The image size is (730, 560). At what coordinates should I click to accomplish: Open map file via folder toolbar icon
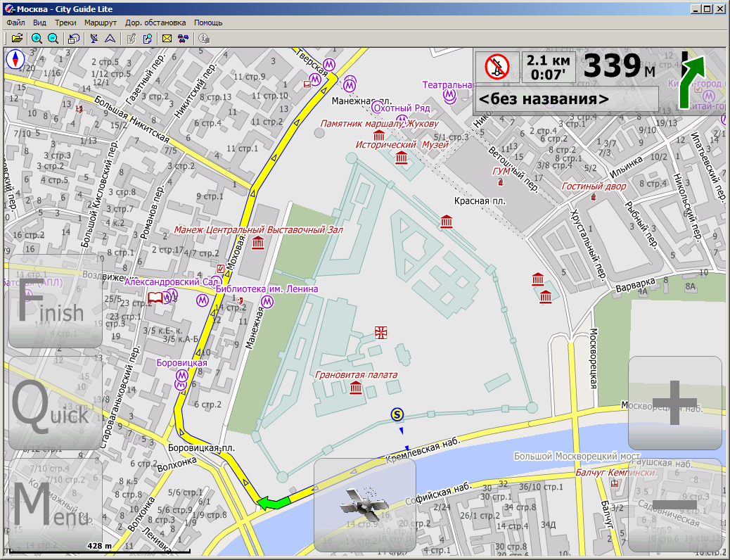[x=17, y=38]
